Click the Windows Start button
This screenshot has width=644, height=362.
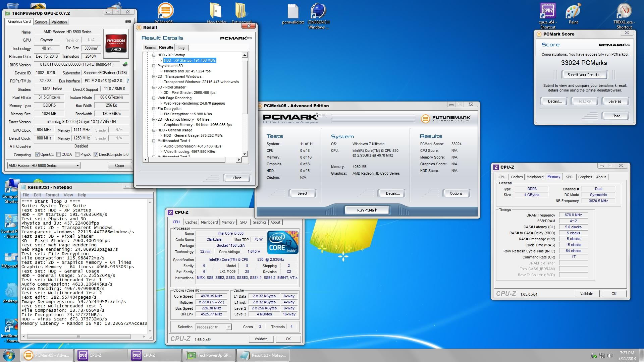pos(9,355)
